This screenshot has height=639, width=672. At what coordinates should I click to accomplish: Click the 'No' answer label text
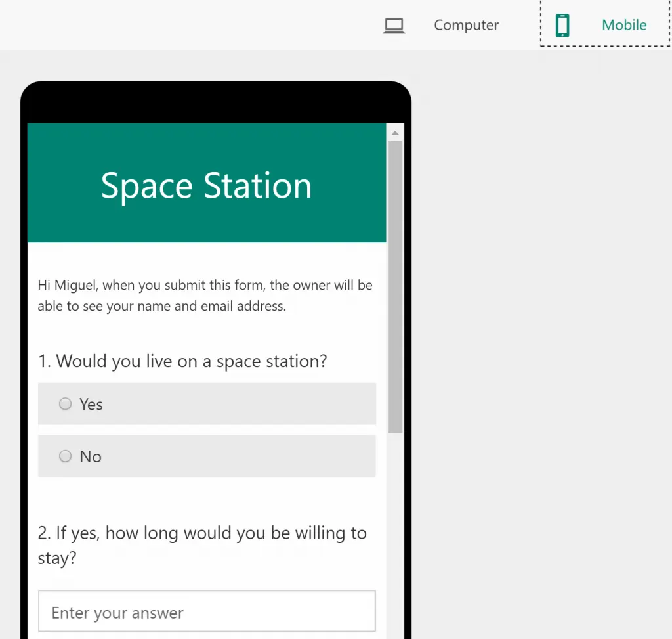pyautogui.click(x=91, y=456)
